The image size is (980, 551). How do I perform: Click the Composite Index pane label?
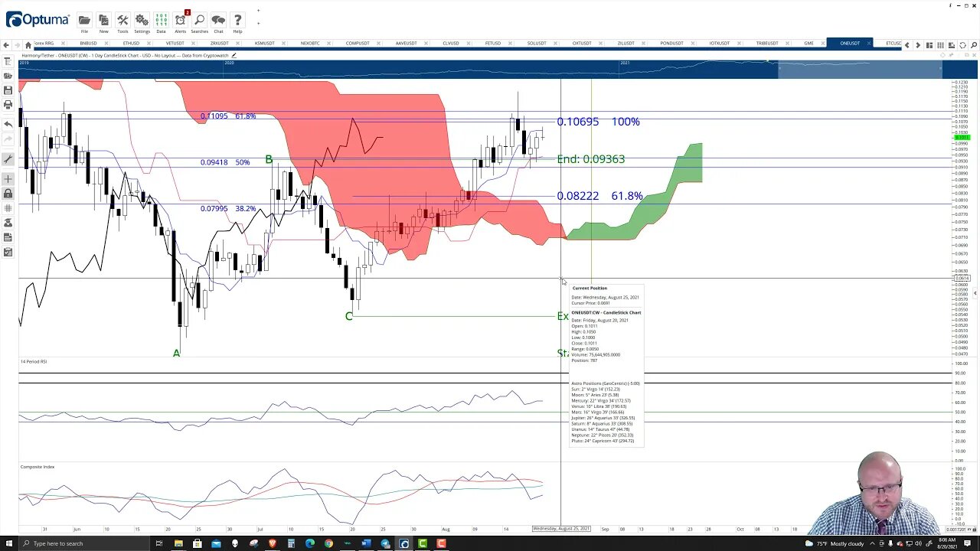(38, 467)
